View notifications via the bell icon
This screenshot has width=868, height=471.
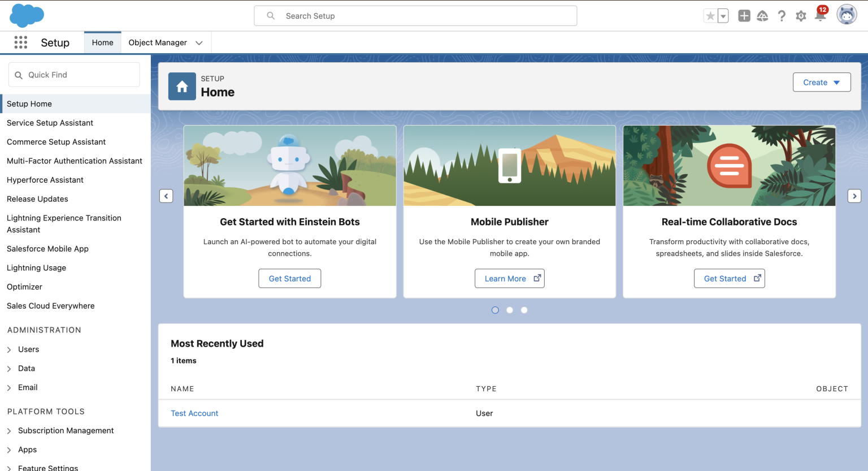[820, 16]
